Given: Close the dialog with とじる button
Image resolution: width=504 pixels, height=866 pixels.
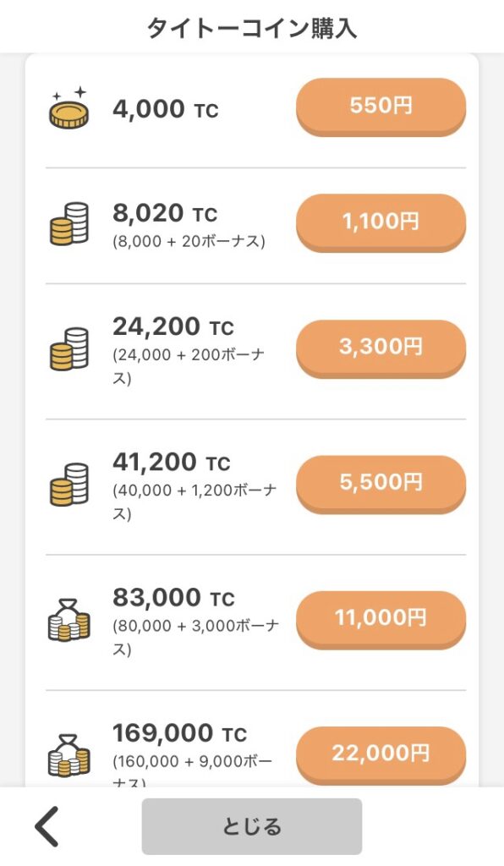Looking at the screenshot, I should (x=252, y=826).
